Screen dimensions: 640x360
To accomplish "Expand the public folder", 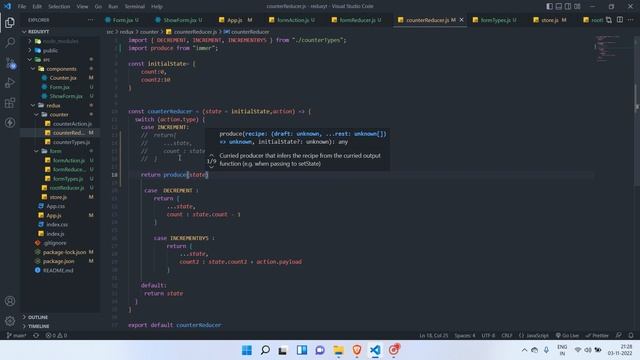I will pos(60,50).
